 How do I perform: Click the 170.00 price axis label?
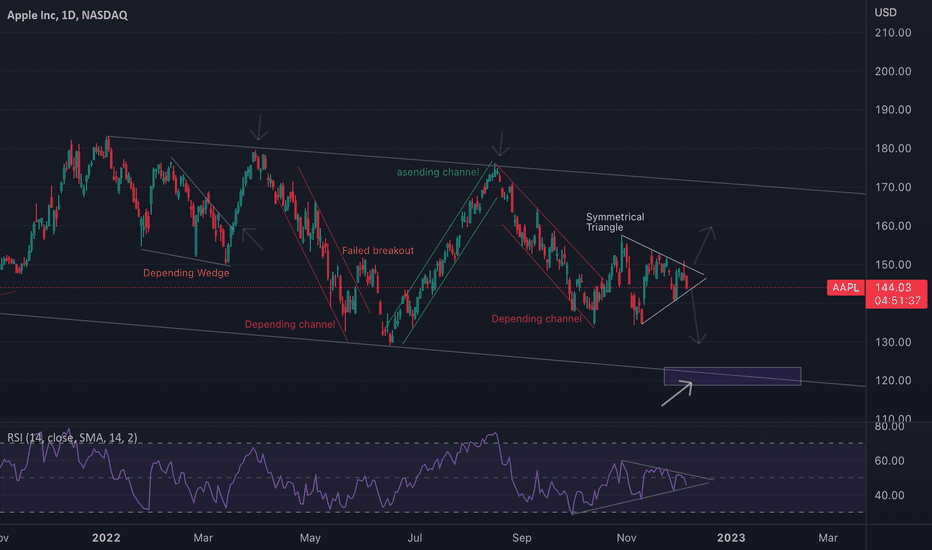893,187
